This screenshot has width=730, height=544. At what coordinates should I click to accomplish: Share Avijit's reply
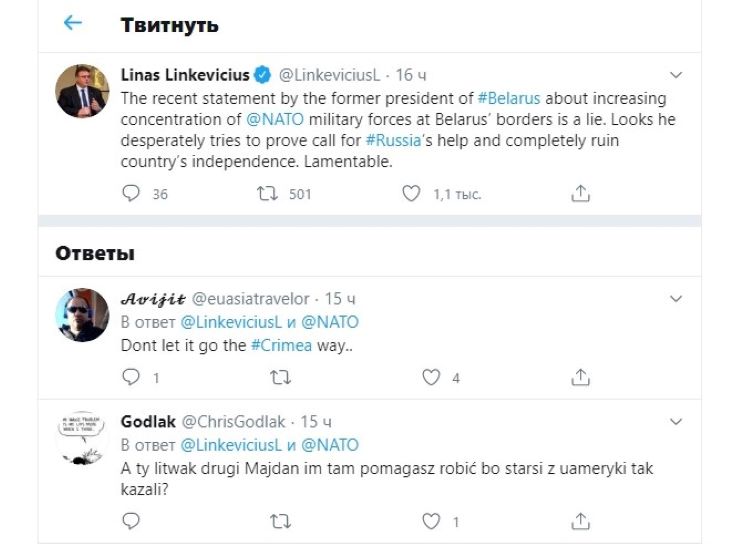pos(582,377)
